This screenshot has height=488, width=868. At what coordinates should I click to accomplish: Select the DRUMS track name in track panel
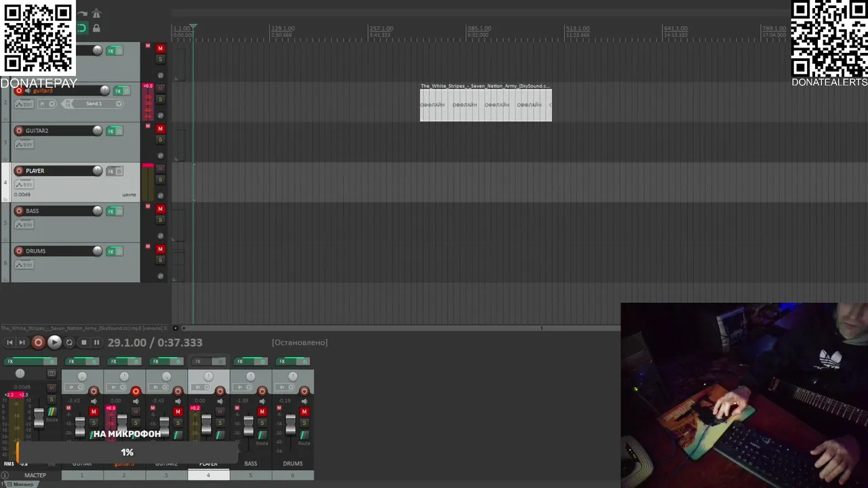click(x=35, y=251)
